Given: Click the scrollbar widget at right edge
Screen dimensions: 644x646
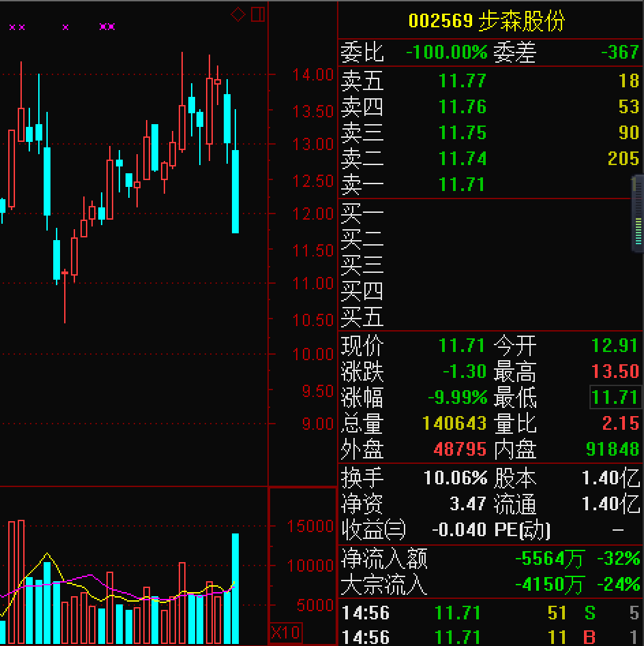Looking at the screenshot, I should tap(637, 214).
